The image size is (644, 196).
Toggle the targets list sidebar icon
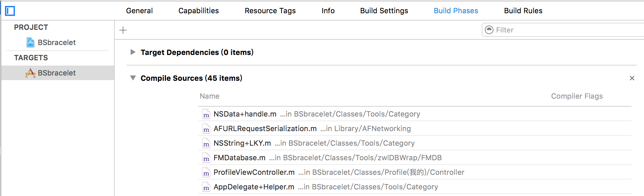coord(10,11)
